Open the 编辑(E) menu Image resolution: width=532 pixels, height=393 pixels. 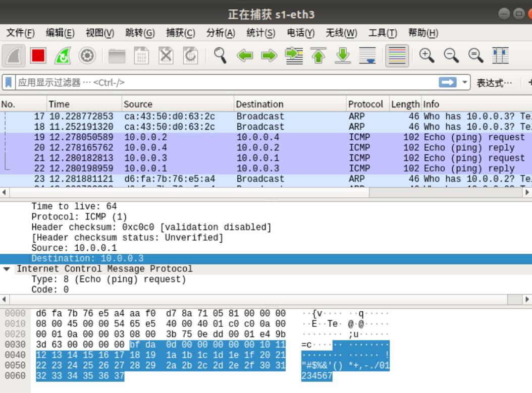60,33
